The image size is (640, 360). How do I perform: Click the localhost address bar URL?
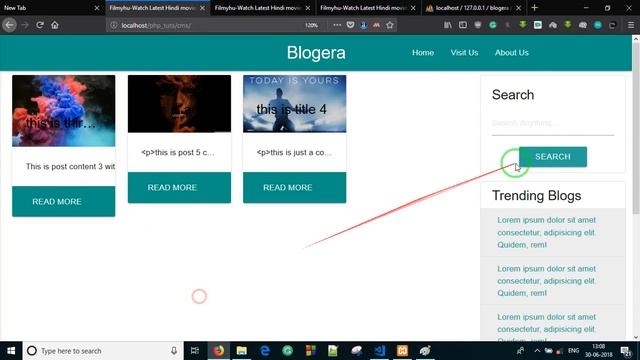click(x=156, y=25)
